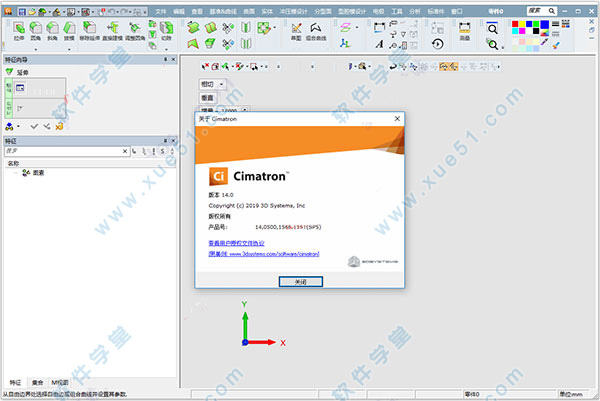The height and width of the screenshot is (401, 600).
Task: Select the Round (圆角) tool icon
Action: tap(36, 28)
